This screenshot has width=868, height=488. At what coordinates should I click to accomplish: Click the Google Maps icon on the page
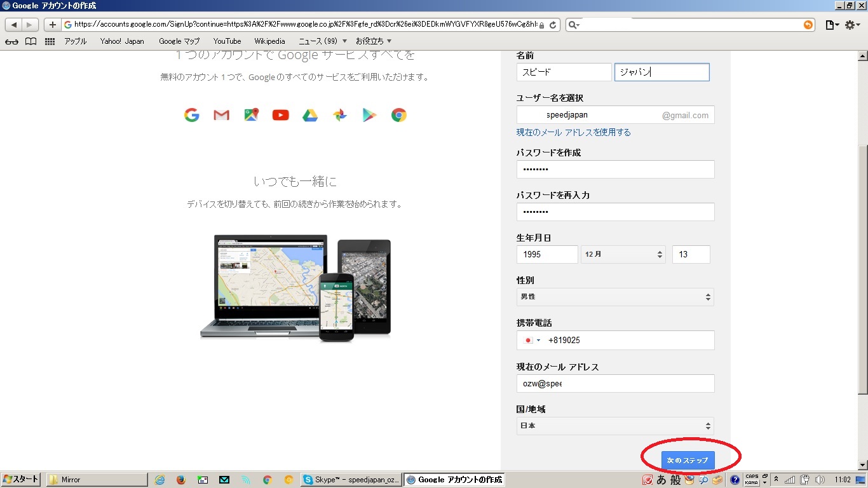pyautogui.click(x=252, y=114)
